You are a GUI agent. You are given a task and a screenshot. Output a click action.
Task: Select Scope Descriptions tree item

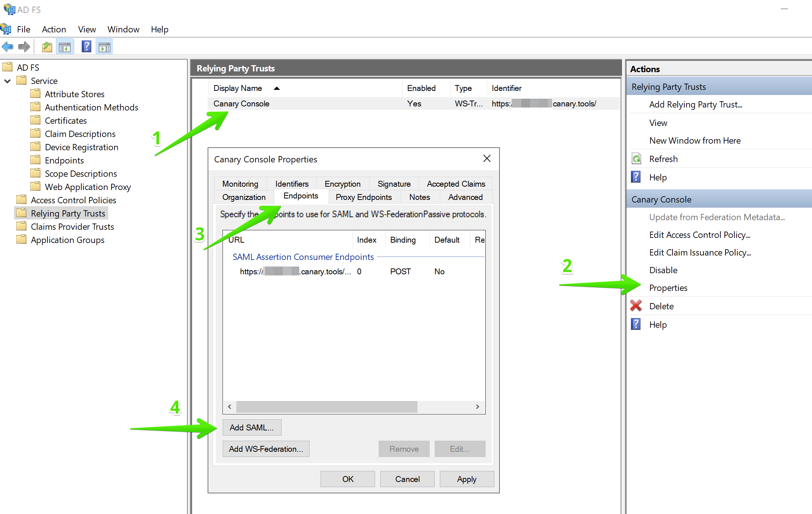(81, 173)
